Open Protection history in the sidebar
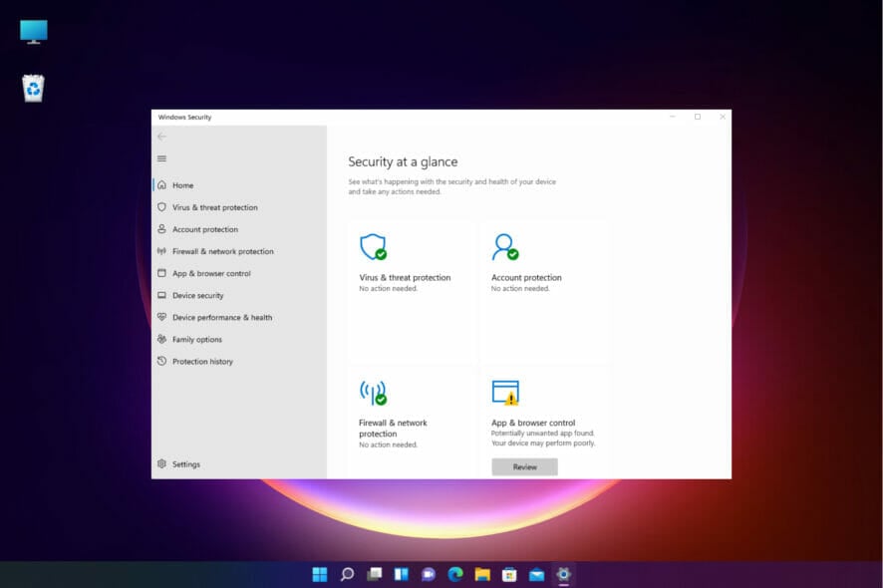The image size is (883, 588). 202,361
